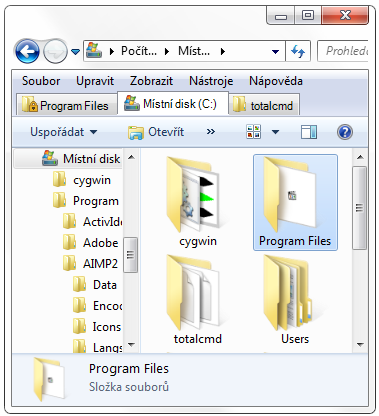Refresh the folder view
Image resolution: width=379 pixels, height=416 pixels.
[x=298, y=51]
